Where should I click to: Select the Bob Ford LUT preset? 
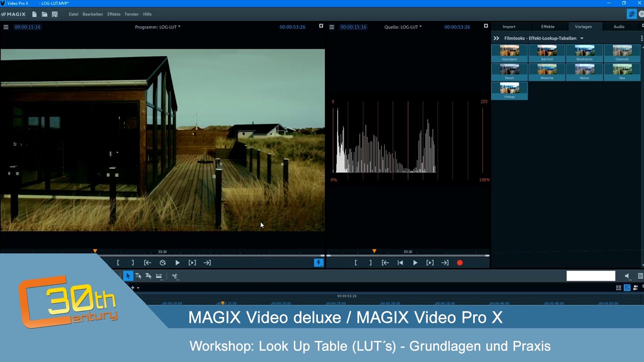pos(547,53)
